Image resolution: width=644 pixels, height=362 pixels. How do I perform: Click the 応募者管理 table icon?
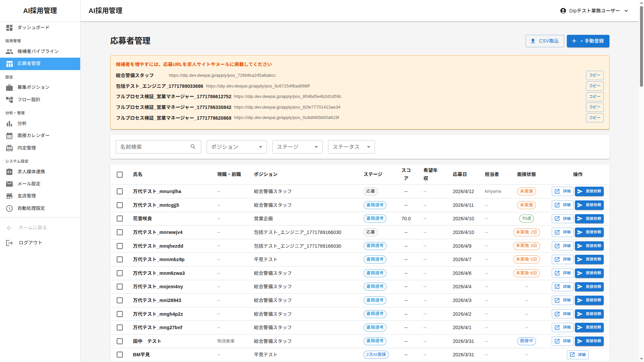tap(9, 64)
